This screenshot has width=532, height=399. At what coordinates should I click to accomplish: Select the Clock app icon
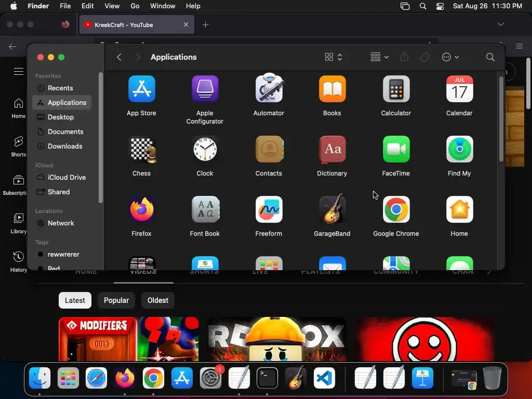pos(205,149)
